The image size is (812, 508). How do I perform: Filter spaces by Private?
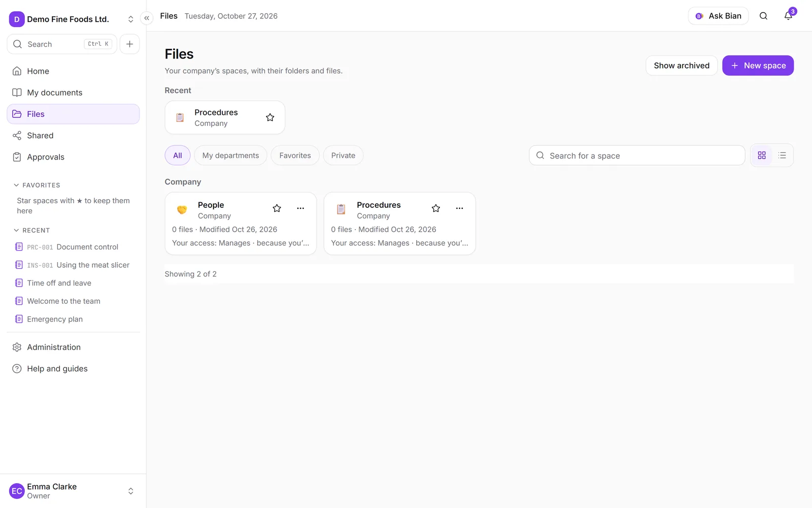343,155
